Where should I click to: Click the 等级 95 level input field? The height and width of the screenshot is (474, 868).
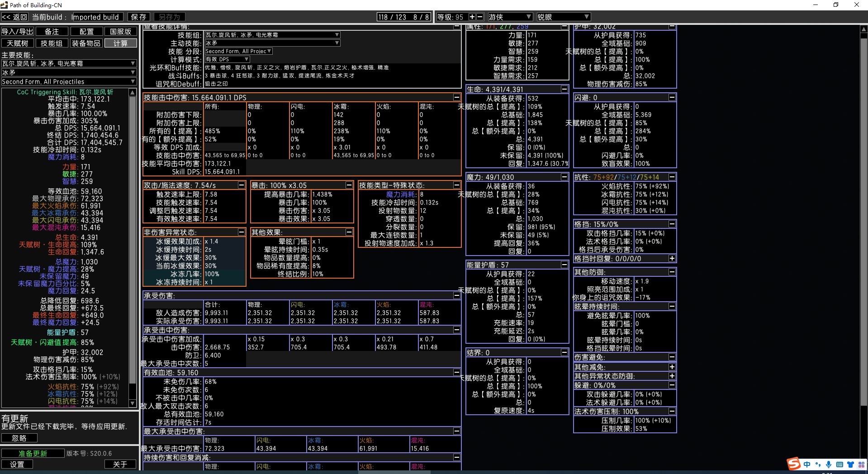coord(458,17)
